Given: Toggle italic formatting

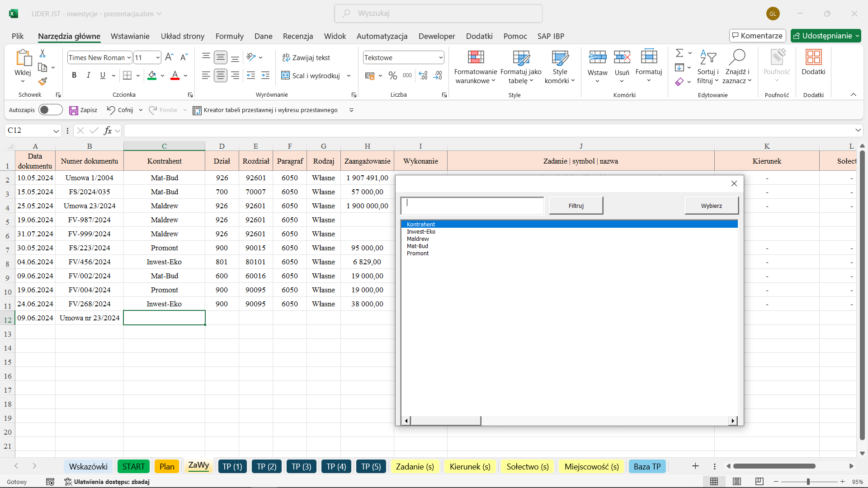Looking at the screenshot, I should point(89,75).
